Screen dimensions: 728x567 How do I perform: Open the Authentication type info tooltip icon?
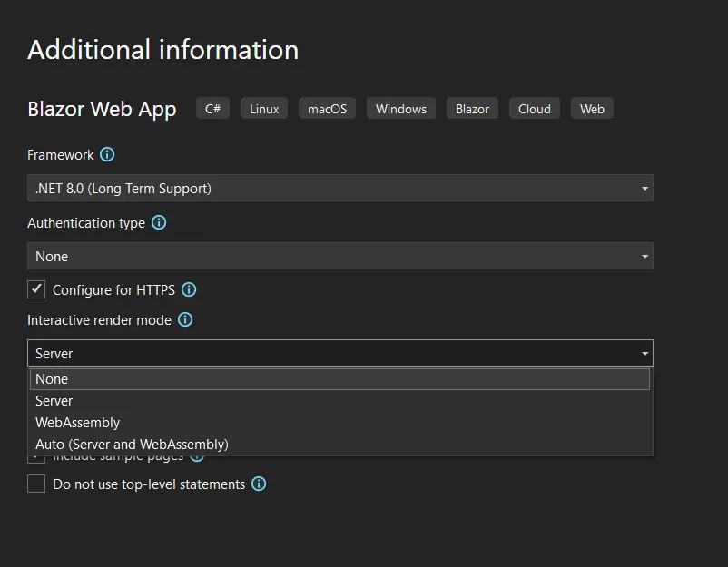click(x=160, y=222)
